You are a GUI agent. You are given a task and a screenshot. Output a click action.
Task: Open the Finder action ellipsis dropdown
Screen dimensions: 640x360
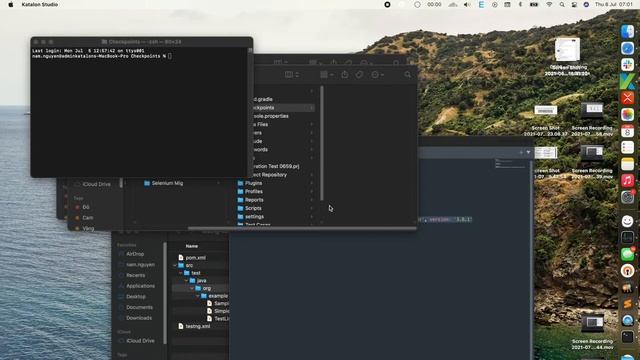377,75
